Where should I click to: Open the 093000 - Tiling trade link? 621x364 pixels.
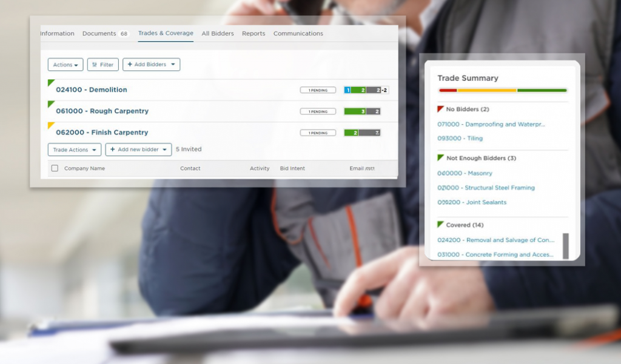460,138
